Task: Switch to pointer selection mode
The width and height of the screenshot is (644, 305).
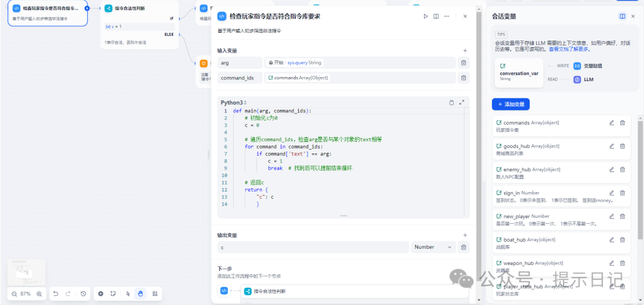Action: click(x=128, y=294)
